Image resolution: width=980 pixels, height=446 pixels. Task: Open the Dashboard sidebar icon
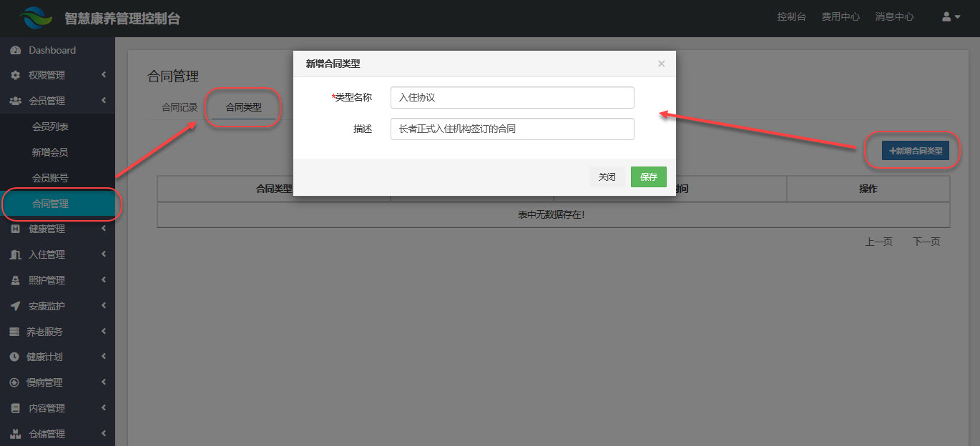click(x=16, y=50)
